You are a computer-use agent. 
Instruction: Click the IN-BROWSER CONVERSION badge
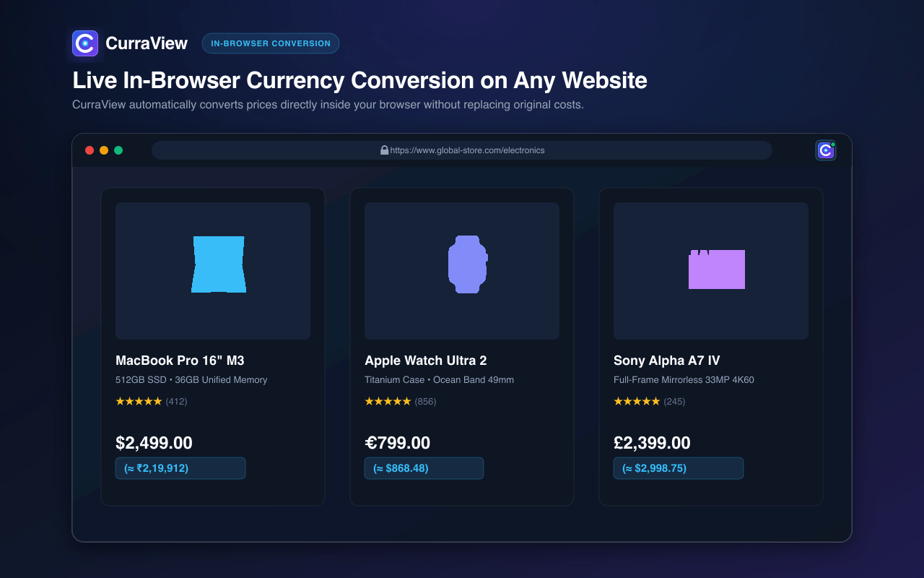tap(271, 43)
